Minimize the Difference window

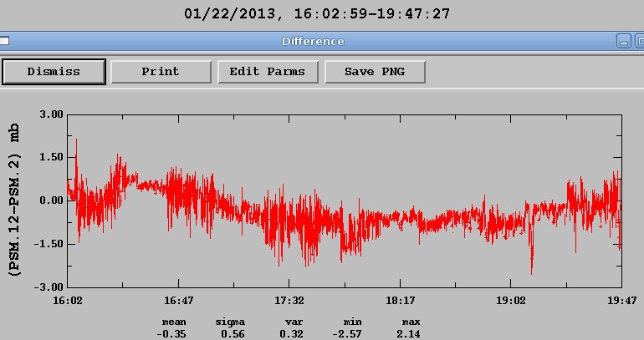pos(623,42)
